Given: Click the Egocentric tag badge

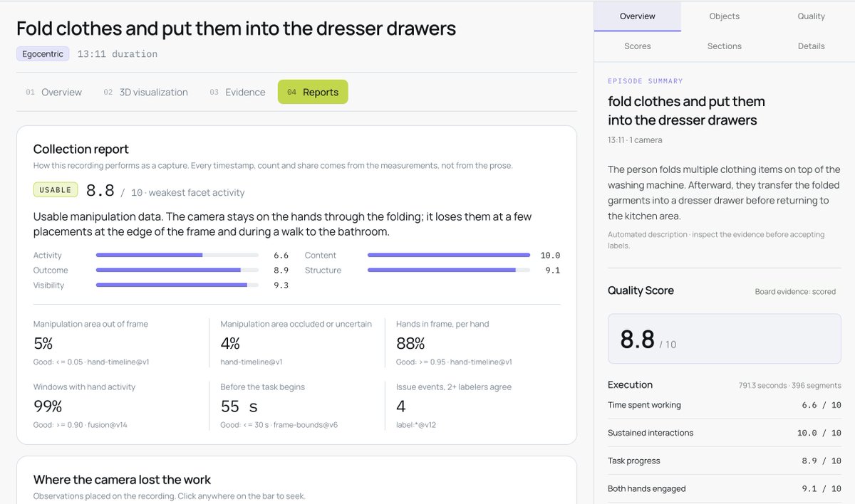Looking at the screenshot, I should click(x=43, y=53).
